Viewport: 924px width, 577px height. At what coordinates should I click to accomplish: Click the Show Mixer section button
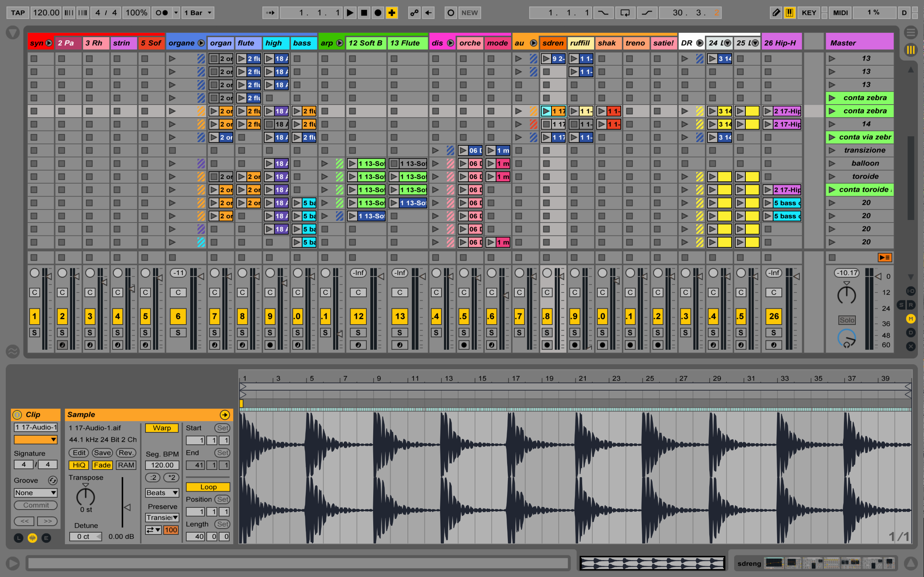click(911, 319)
